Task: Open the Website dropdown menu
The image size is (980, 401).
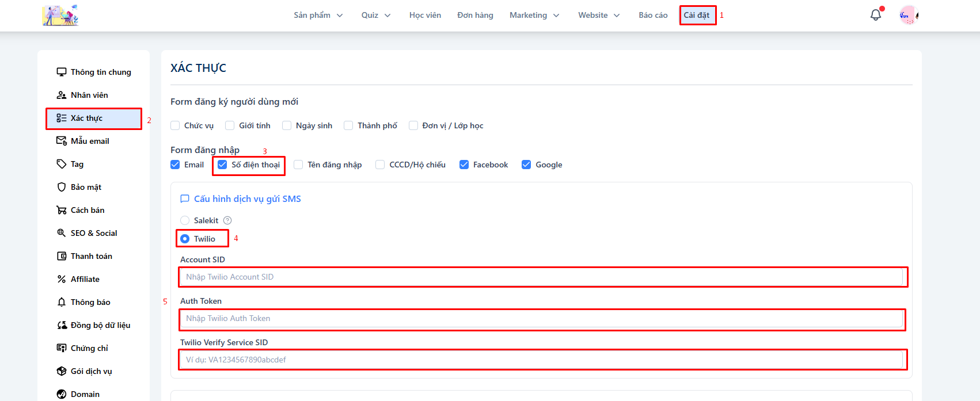Action: 599,15
